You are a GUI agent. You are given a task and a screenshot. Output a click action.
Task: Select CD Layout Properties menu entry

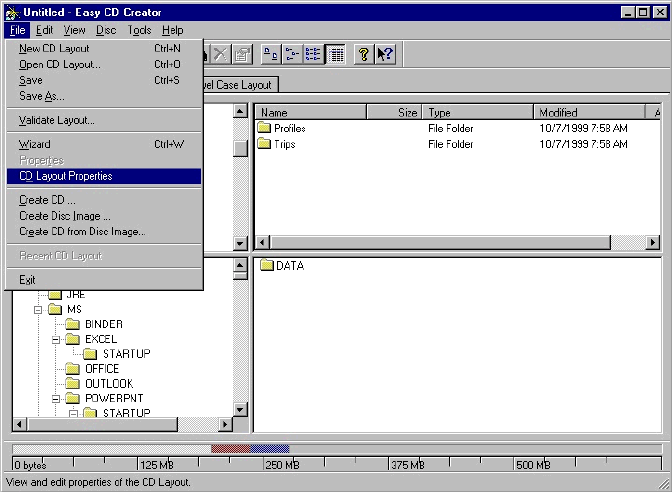tap(104, 176)
